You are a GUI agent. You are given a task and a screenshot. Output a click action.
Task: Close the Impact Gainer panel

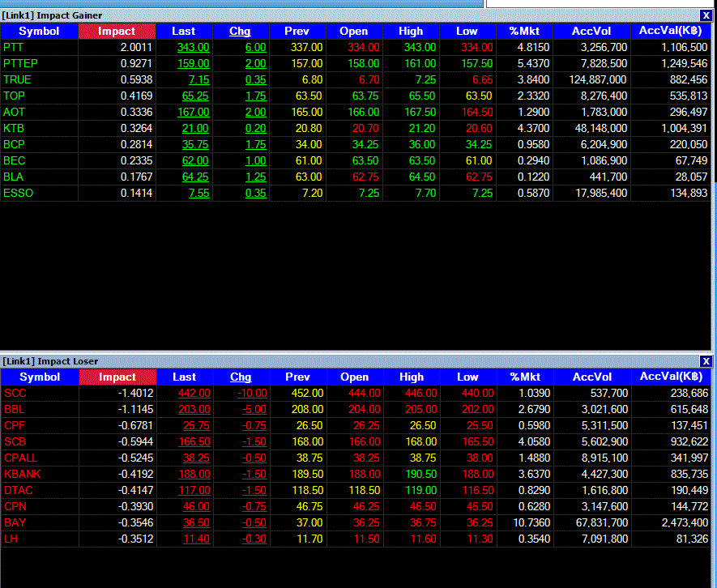(x=706, y=15)
